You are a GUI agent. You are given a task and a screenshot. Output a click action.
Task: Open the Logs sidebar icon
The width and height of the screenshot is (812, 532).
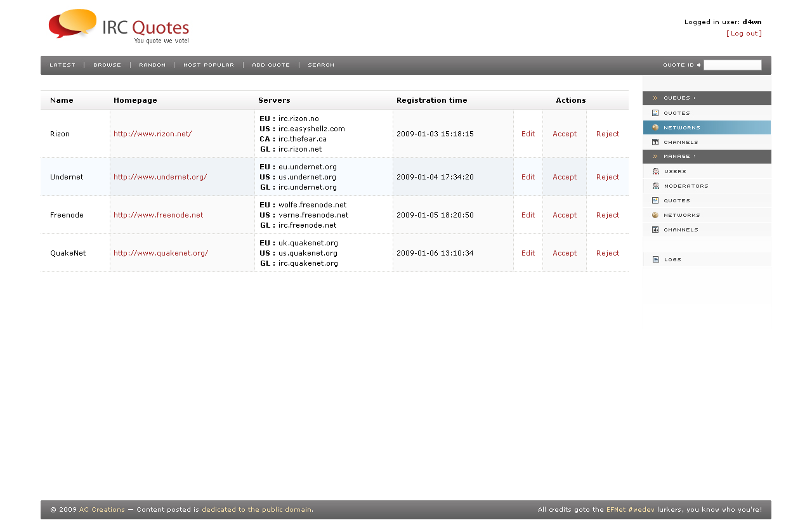tap(655, 259)
